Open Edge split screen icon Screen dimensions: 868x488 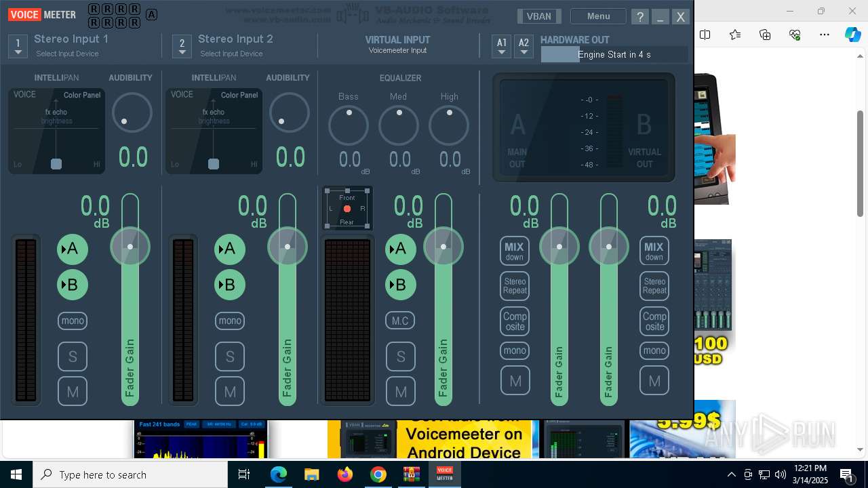coord(705,35)
